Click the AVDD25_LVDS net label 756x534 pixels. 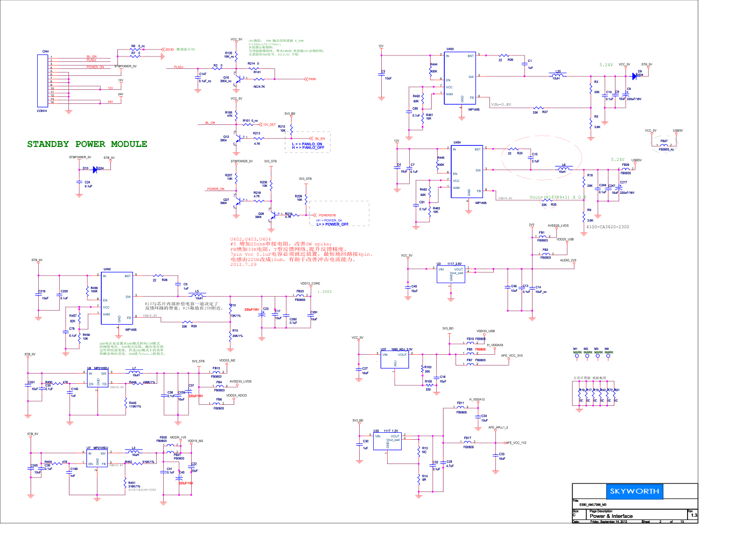pos(558,226)
